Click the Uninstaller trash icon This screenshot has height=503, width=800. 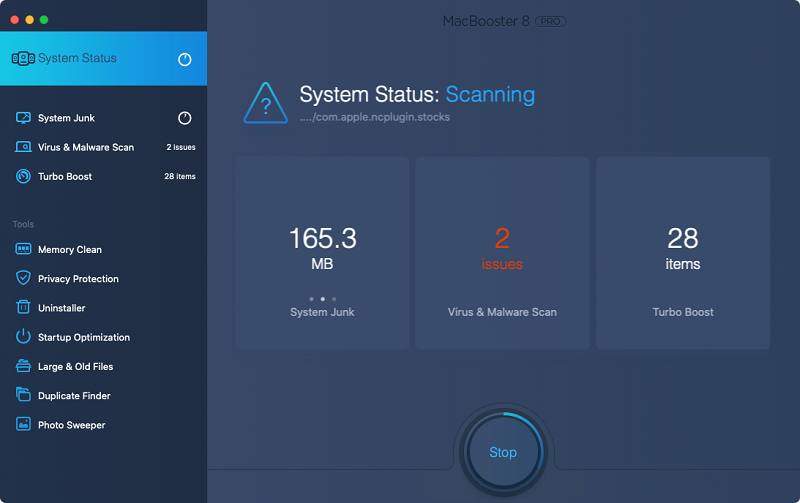tap(23, 307)
